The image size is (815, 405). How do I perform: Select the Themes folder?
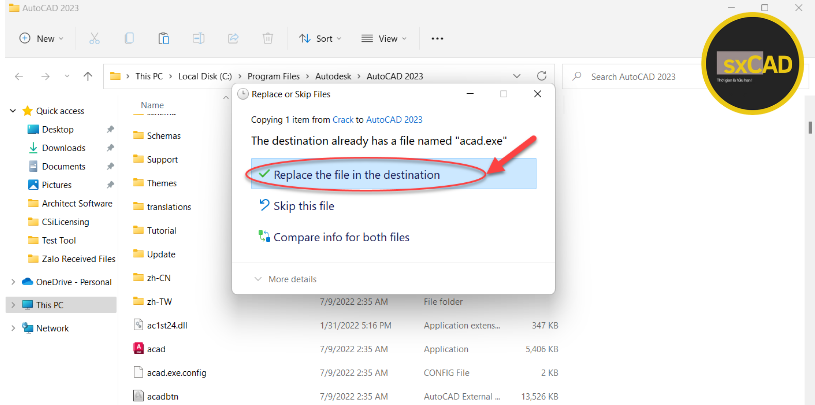pyautogui.click(x=162, y=183)
